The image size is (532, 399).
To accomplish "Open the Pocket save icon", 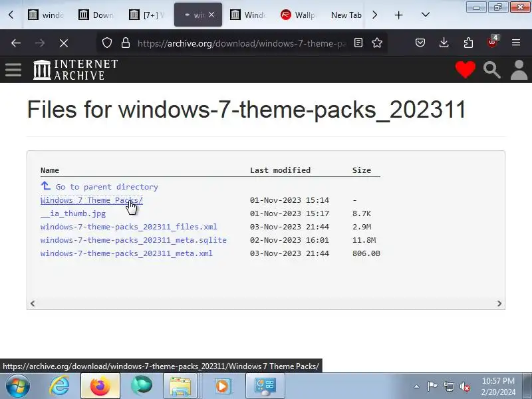I will tap(420, 43).
